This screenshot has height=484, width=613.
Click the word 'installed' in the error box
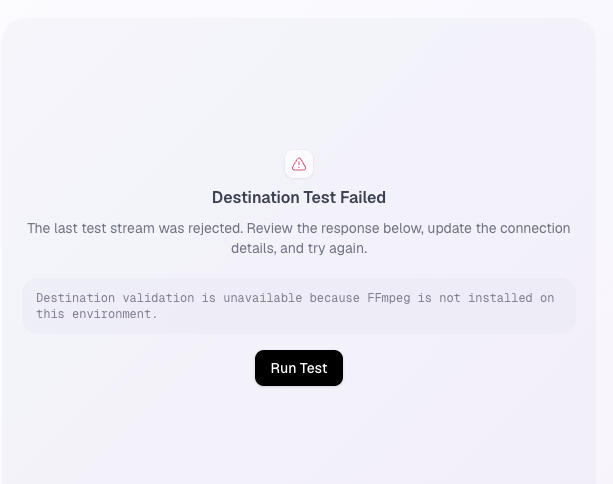[500, 298]
